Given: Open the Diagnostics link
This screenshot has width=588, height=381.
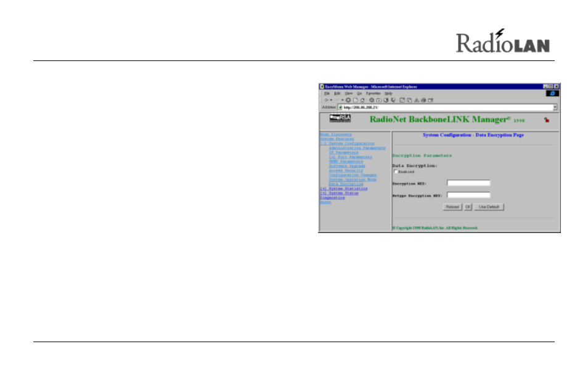Looking at the screenshot, I should pos(332,198).
